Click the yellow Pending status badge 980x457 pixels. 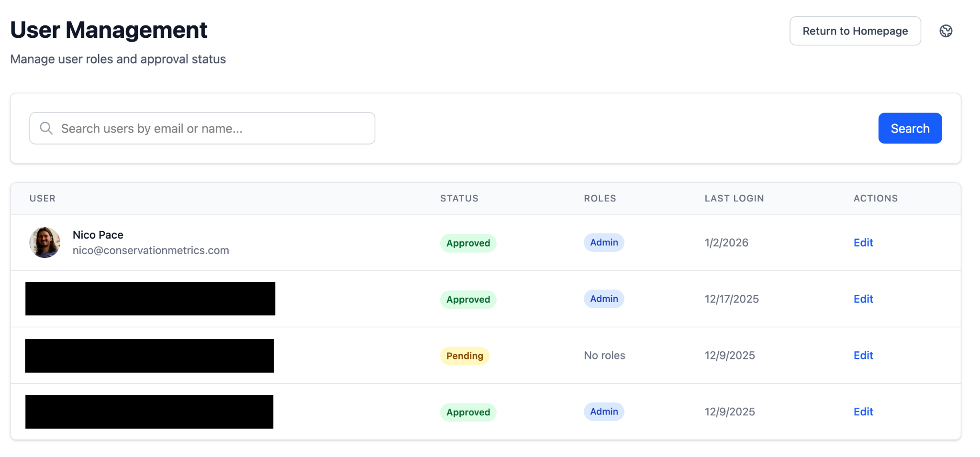coord(465,356)
